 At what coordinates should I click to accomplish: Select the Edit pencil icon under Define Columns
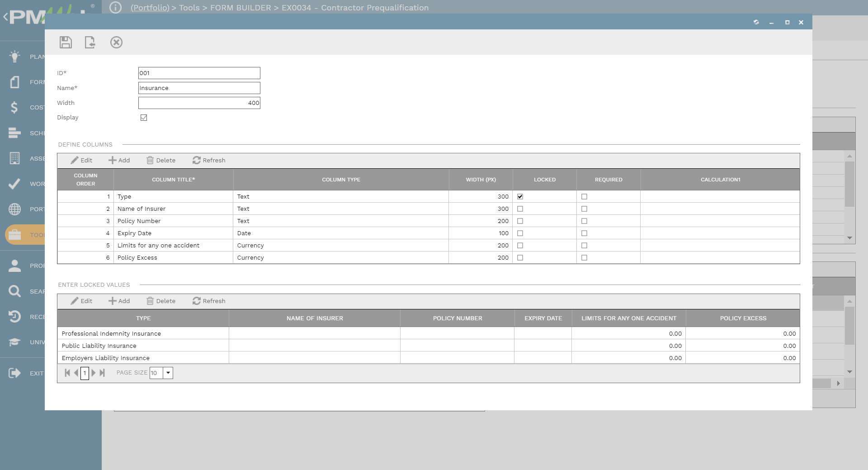point(81,160)
